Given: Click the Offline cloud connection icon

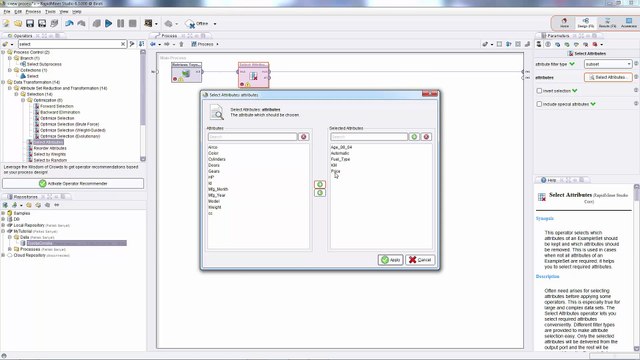Looking at the screenshot, I should pyautogui.click(x=190, y=24).
